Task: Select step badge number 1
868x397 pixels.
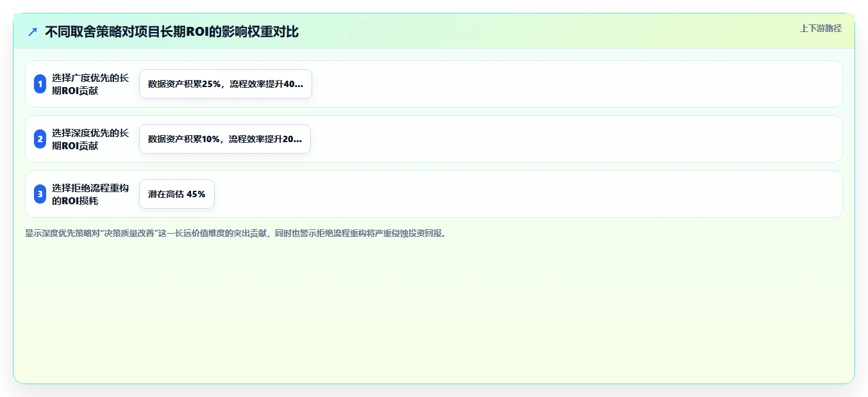Action: pyautogui.click(x=40, y=84)
